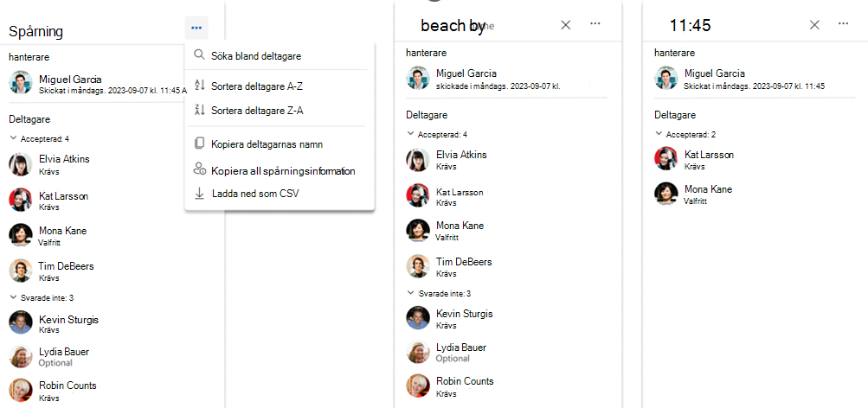The height and width of the screenshot is (408, 868).
Task: Open more options in the middle panel
Action: pos(595,24)
